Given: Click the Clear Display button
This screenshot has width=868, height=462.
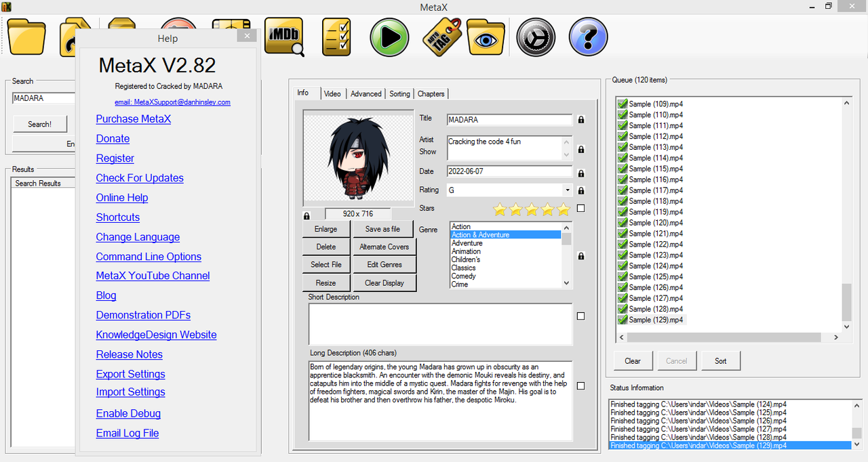Looking at the screenshot, I should pos(384,283).
